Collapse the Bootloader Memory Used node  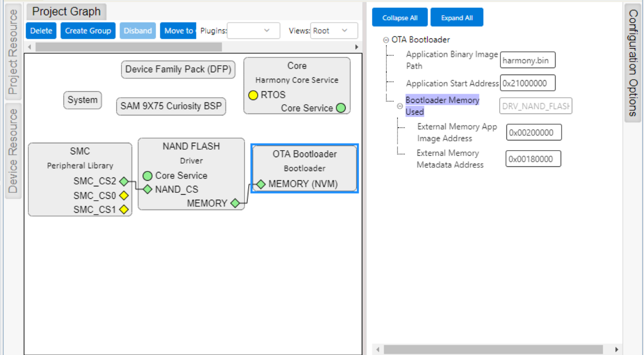click(399, 106)
